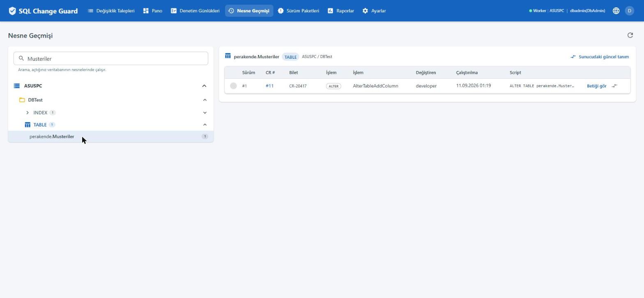The width and height of the screenshot is (644, 298).
Task: Click the developer cell
Action: (426, 86)
